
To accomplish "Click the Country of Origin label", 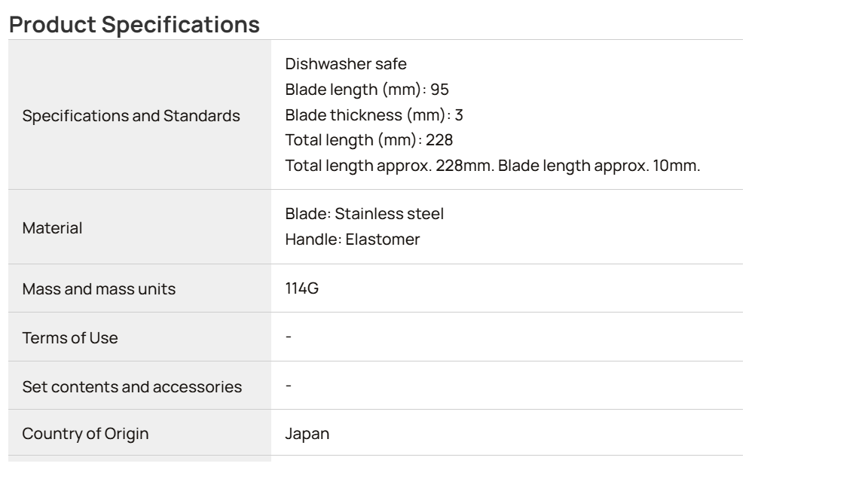I will pos(85,433).
